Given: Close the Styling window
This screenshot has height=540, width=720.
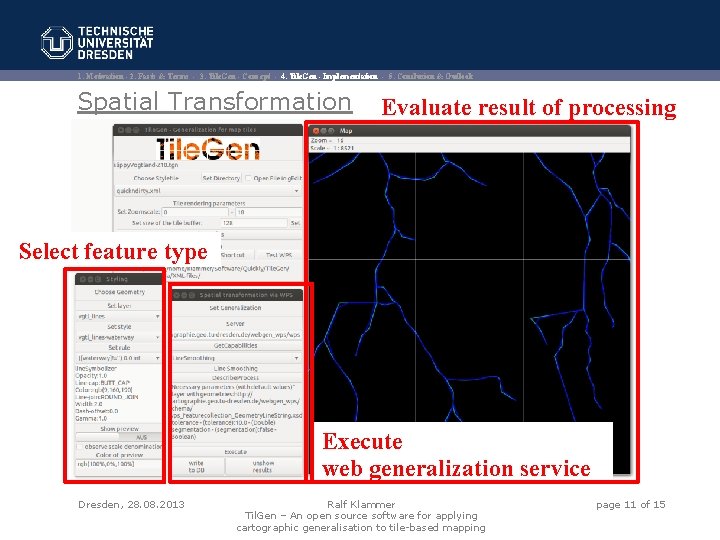Looking at the screenshot, I should click(83, 279).
